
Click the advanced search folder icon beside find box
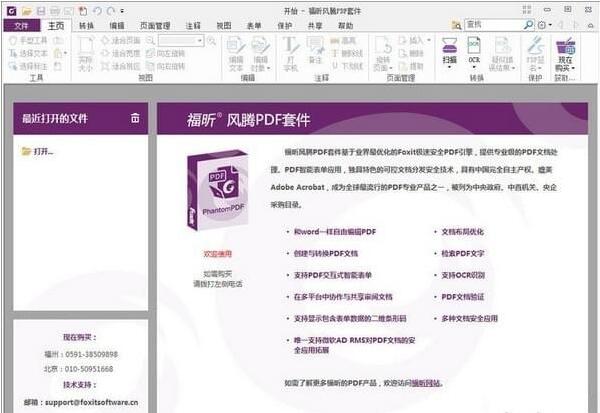(456, 25)
